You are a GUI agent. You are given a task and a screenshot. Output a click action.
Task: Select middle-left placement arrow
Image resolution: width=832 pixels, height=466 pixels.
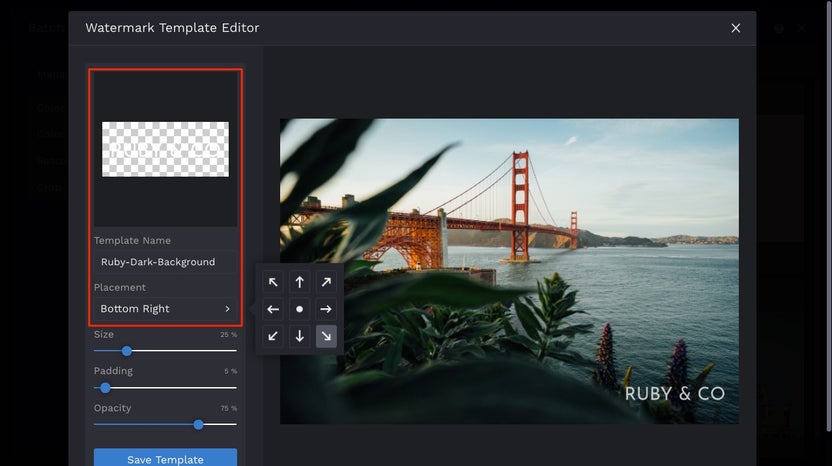(x=273, y=309)
